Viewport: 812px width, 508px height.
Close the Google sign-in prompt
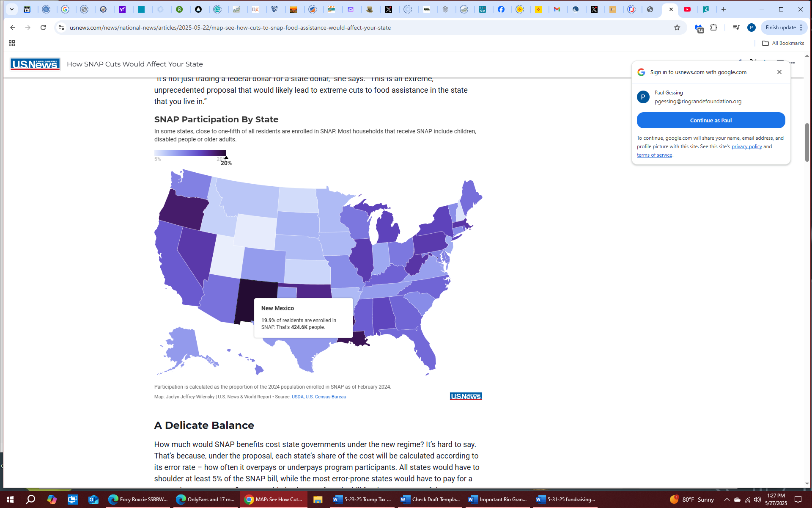coord(779,72)
